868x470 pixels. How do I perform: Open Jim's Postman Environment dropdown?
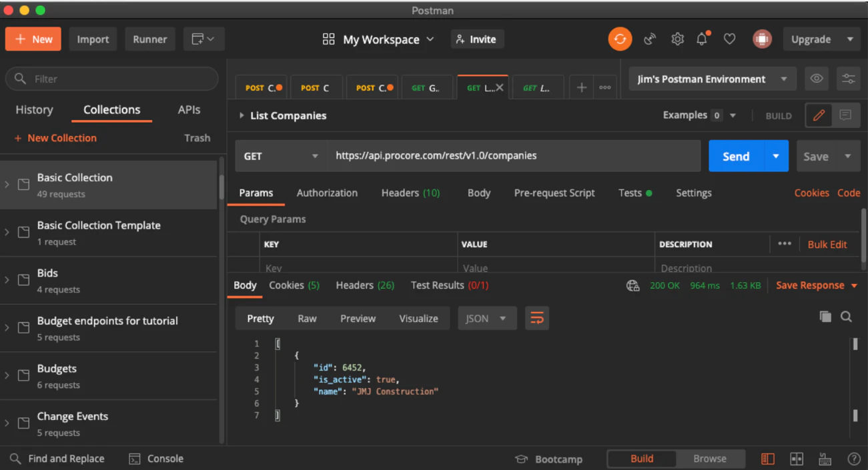[712, 79]
